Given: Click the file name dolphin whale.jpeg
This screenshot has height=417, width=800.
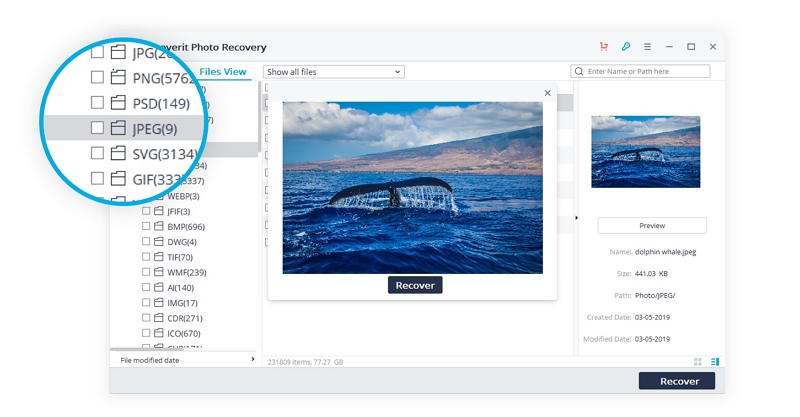Looking at the screenshot, I should tap(665, 252).
